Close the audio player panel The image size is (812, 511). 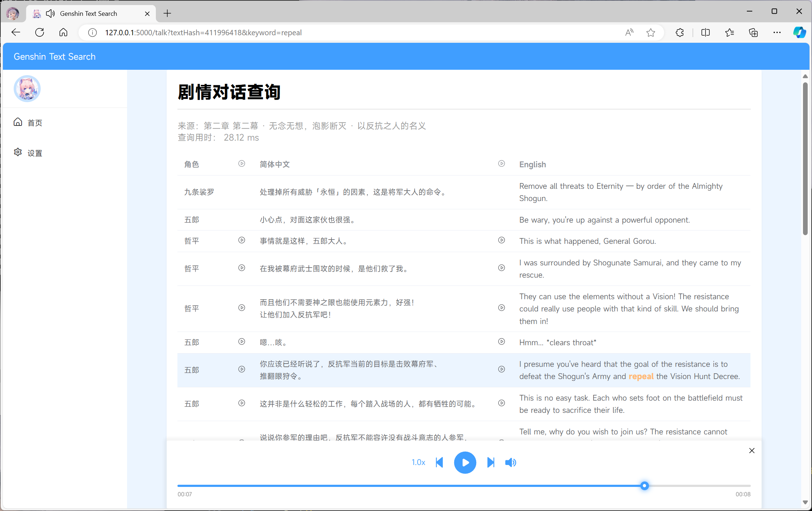(x=752, y=451)
